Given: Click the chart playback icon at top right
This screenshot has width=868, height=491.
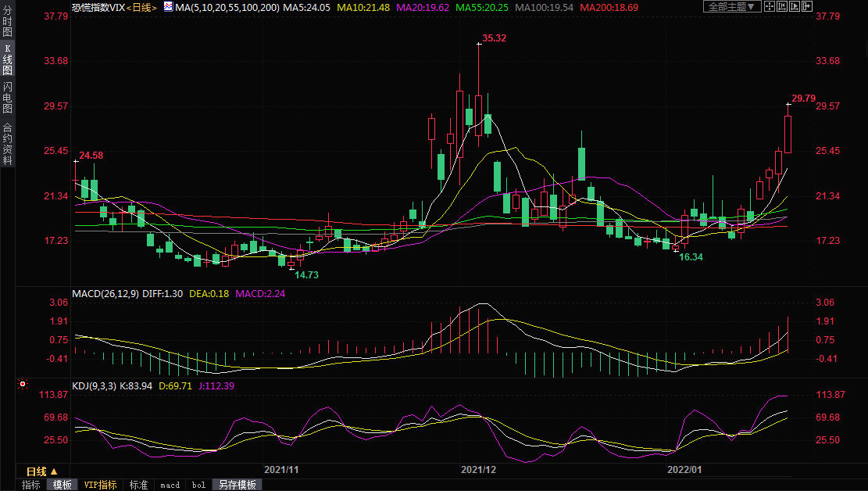Looking at the screenshot, I should 795,7.
